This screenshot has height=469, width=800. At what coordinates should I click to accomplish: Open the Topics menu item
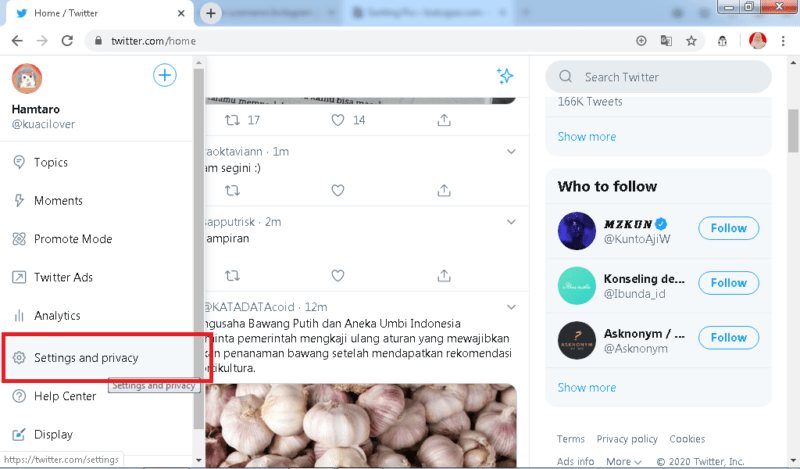[97, 162]
